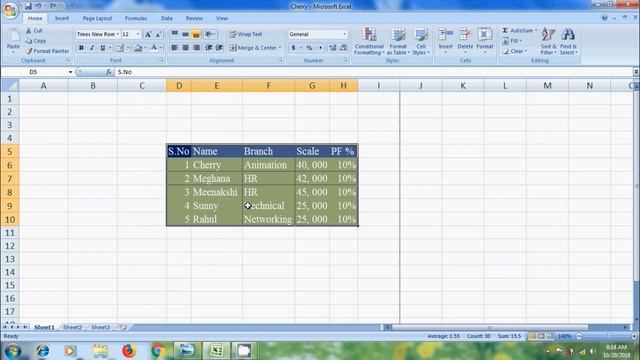The width and height of the screenshot is (640, 360).
Task: Click the Fill Color bucket
Action: (138, 48)
